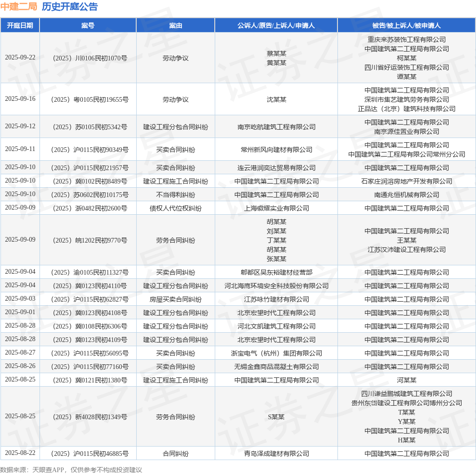Click defendant 河某某
This screenshot has width=476, height=474.
pos(407,380)
